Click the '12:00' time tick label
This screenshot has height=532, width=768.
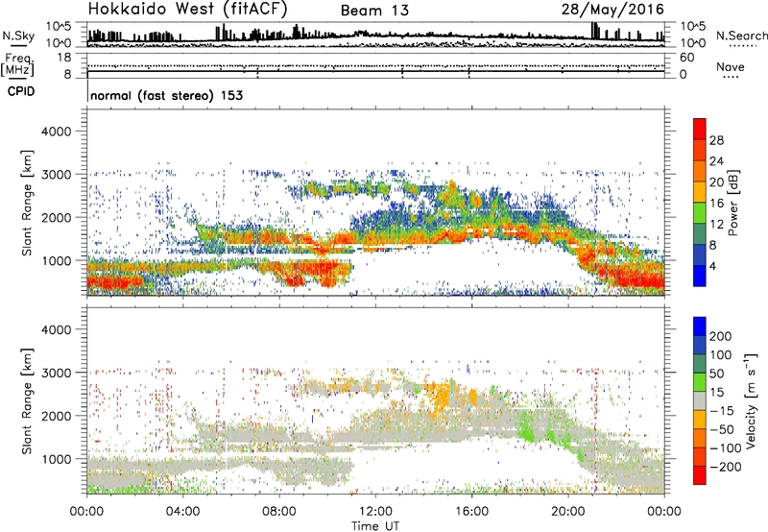[x=375, y=512]
